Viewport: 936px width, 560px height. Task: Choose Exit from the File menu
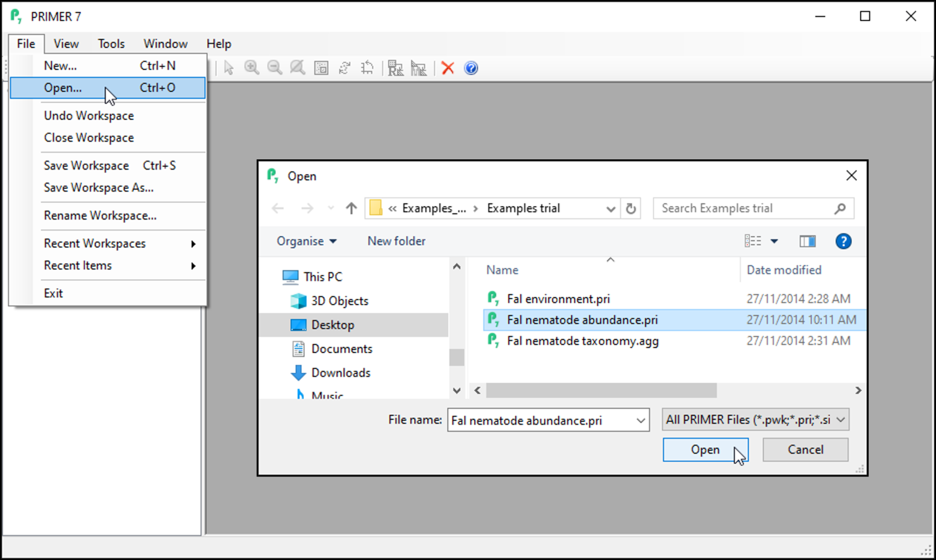click(108, 293)
